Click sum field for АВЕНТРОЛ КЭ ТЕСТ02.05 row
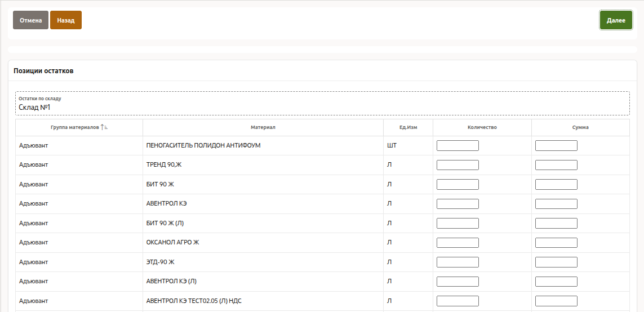Screen dimensions: 644x312 [556, 301]
